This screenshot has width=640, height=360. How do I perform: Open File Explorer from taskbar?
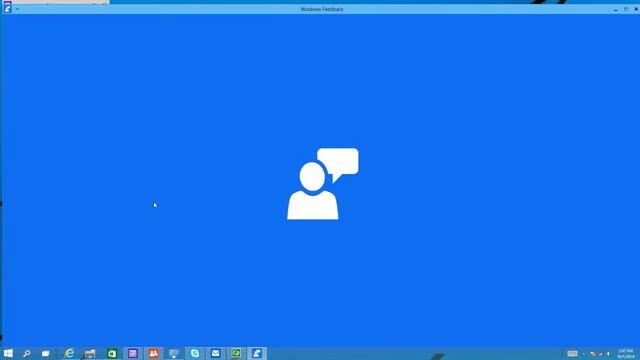click(90, 353)
